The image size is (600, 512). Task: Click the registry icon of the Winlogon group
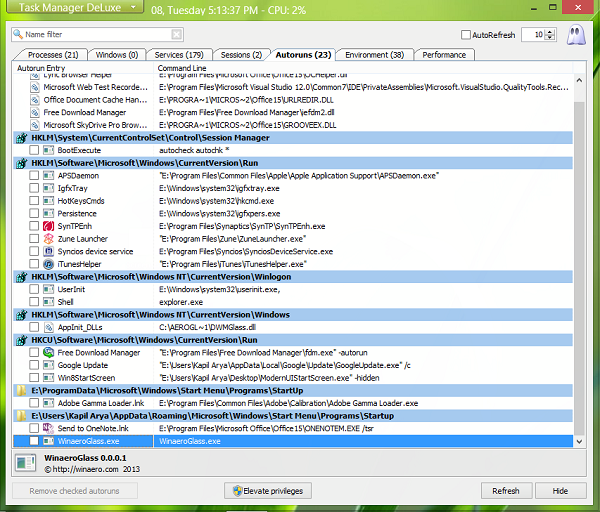(x=21, y=277)
